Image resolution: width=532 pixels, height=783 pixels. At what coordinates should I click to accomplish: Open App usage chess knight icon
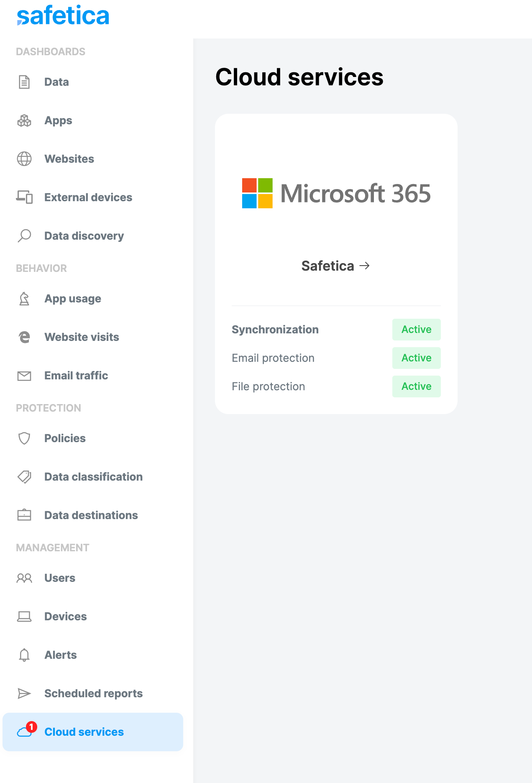click(x=24, y=299)
